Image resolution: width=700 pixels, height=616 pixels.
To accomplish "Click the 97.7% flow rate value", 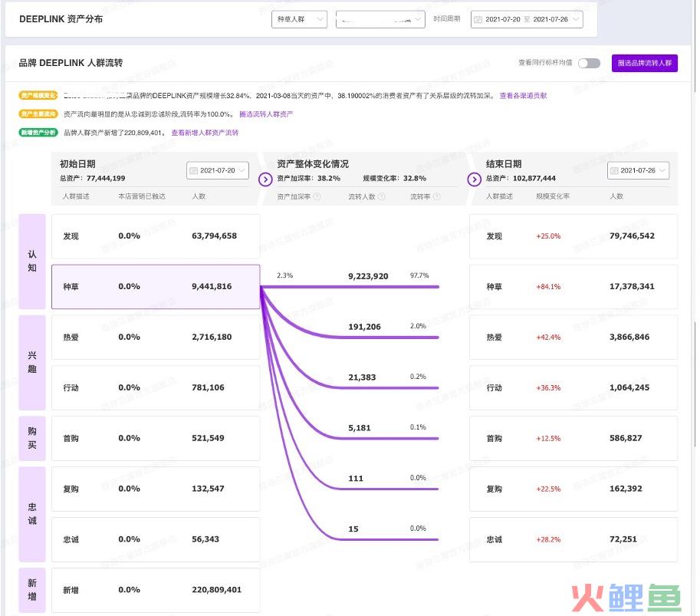I will (x=419, y=275).
